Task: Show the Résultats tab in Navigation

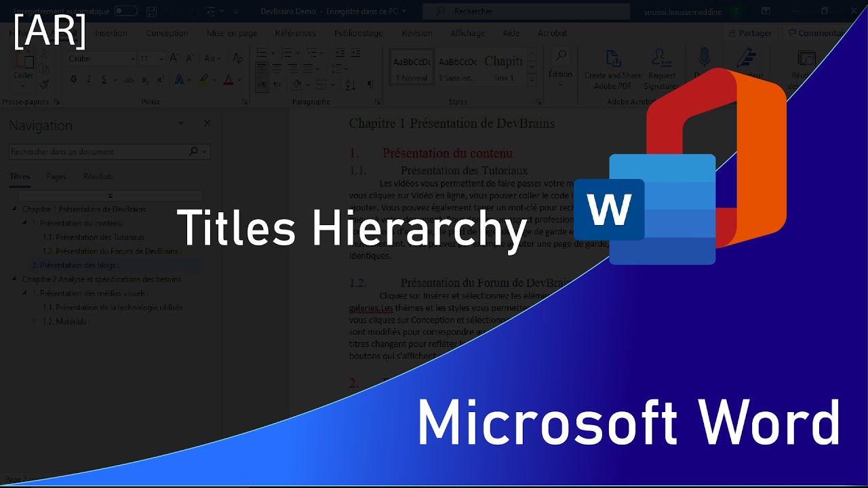Action: tap(98, 176)
